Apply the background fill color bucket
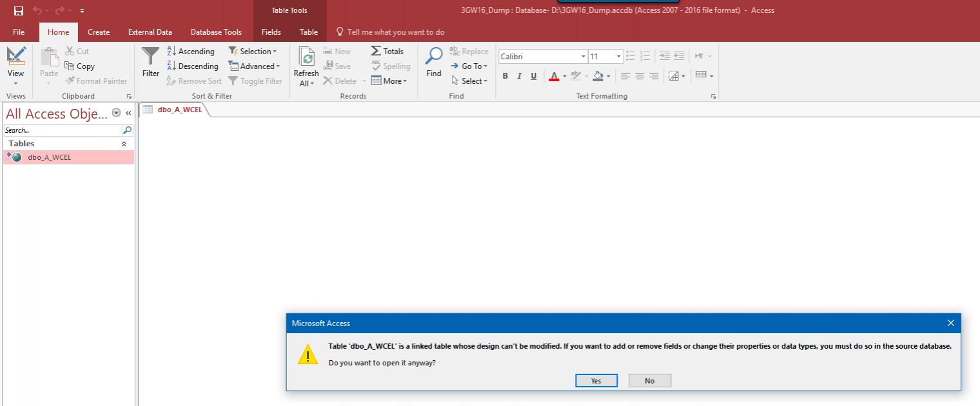 [598, 76]
